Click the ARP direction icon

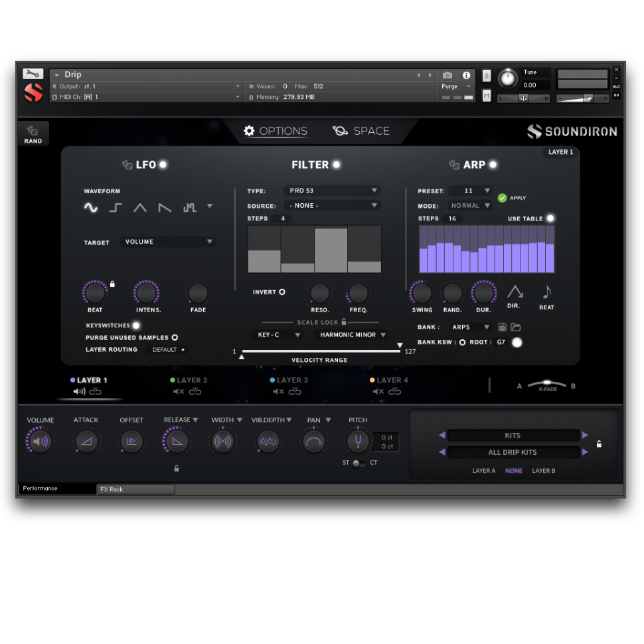[515, 291]
